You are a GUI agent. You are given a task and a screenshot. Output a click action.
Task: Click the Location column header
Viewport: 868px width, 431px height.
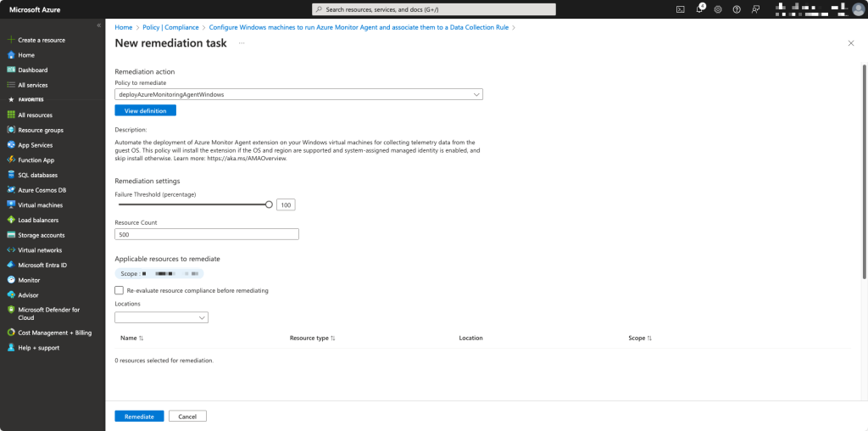(470, 338)
